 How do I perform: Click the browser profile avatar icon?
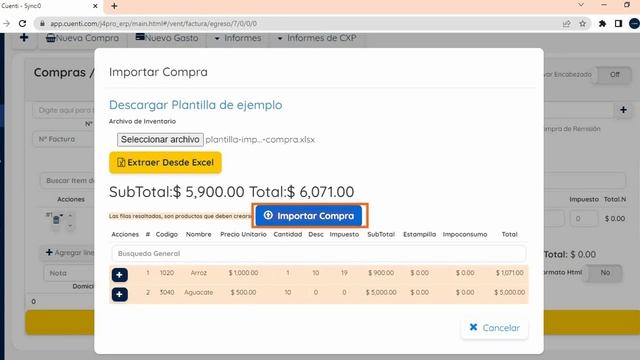635,24
